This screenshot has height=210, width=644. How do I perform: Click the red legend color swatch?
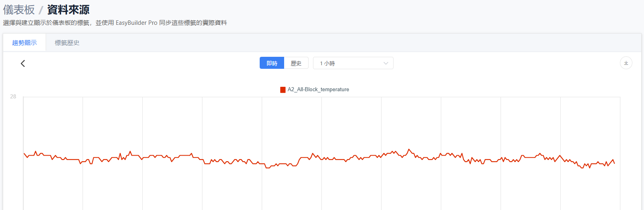283,90
